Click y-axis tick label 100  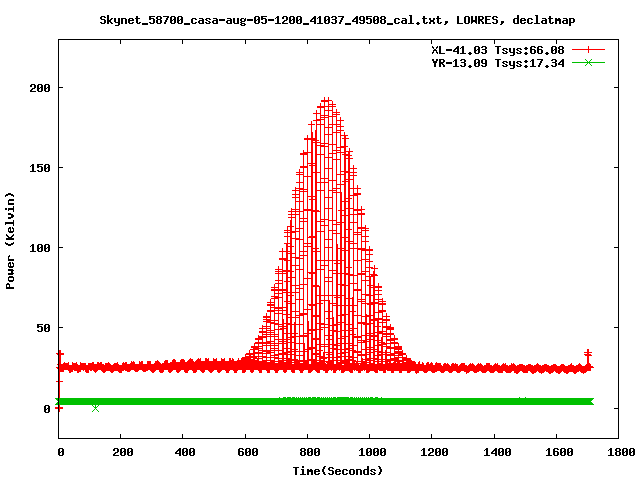40,248
